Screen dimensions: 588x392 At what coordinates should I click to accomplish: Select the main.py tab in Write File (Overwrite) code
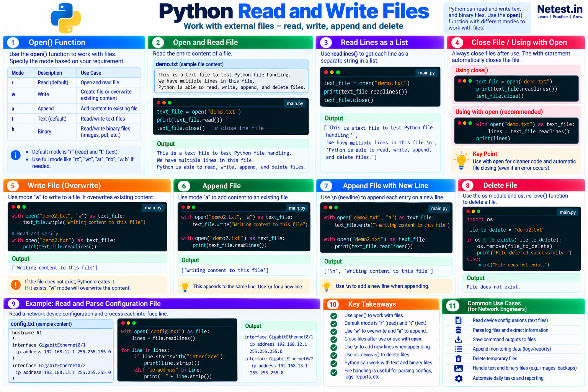pyautogui.click(x=153, y=208)
